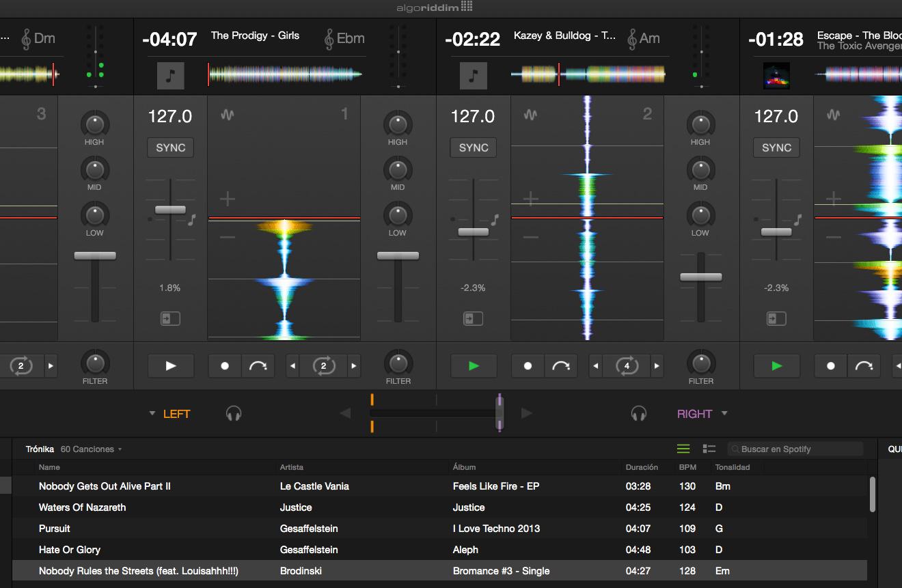Sort library by Duración column
The image size is (902, 588).
click(642, 467)
